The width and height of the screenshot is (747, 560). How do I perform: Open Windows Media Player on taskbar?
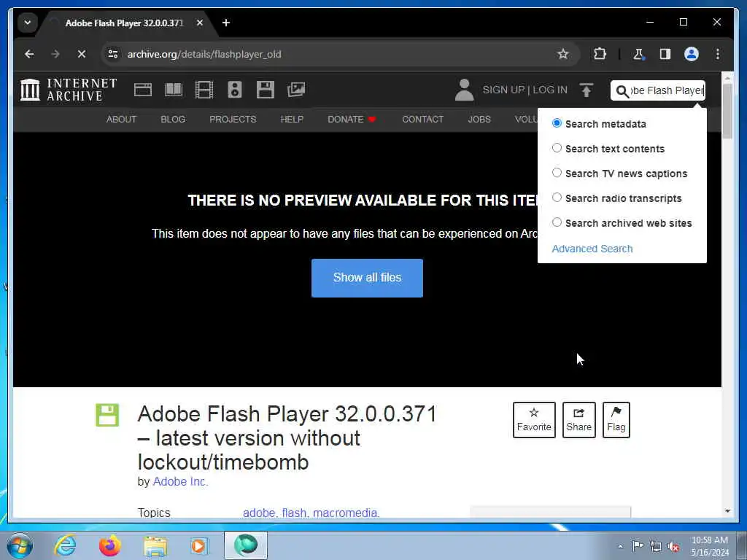199,545
